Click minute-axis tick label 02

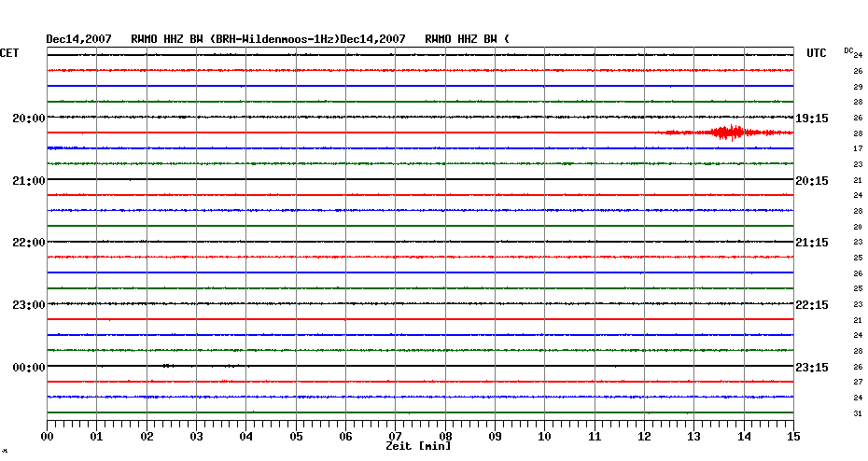click(147, 437)
